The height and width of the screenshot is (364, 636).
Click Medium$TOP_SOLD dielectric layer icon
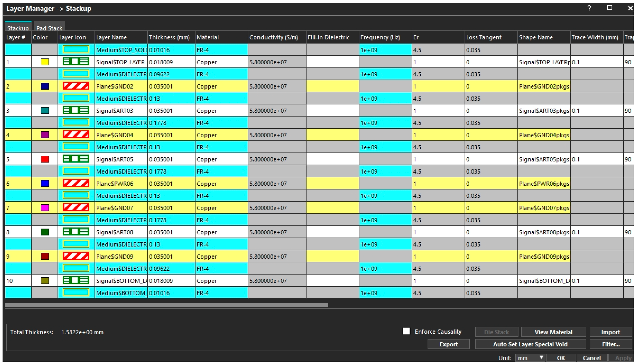[x=76, y=49]
